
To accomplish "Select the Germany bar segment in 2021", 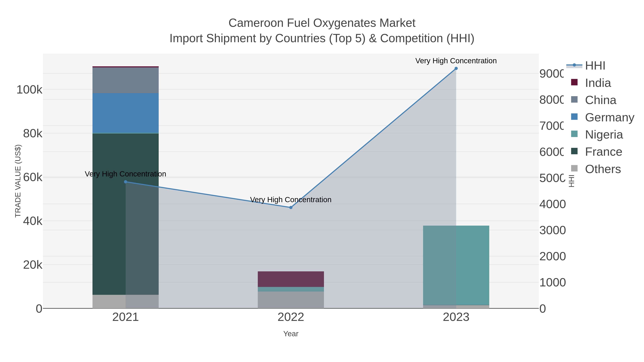I will [126, 113].
